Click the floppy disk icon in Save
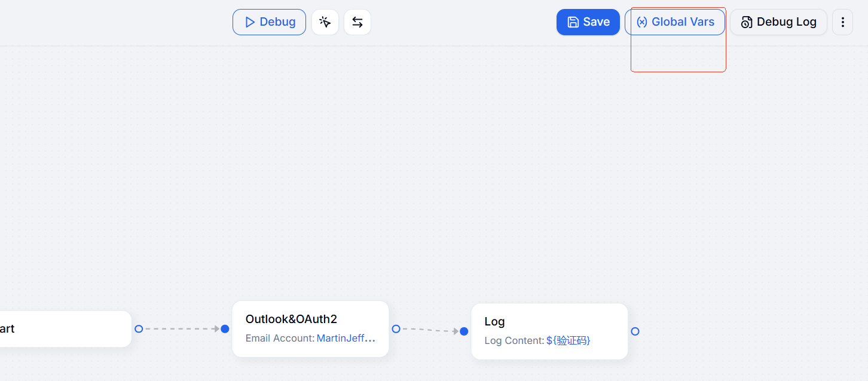The image size is (868, 381). [573, 22]
